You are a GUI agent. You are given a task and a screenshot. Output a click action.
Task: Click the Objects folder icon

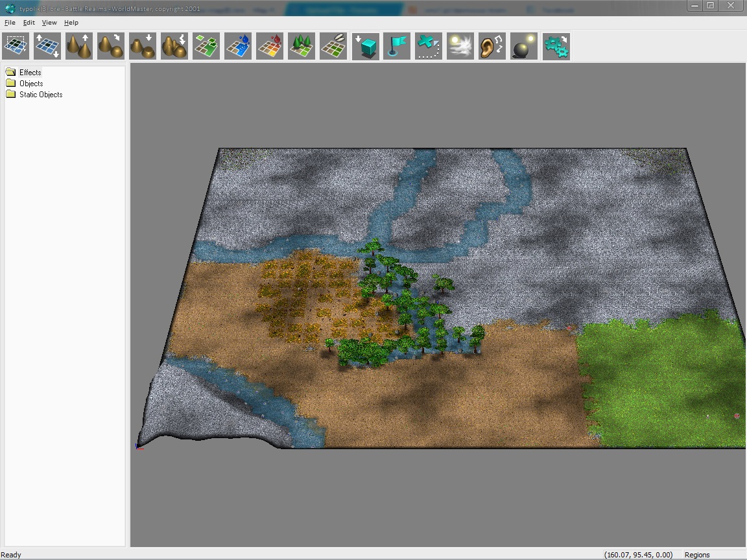click(10, 83)
